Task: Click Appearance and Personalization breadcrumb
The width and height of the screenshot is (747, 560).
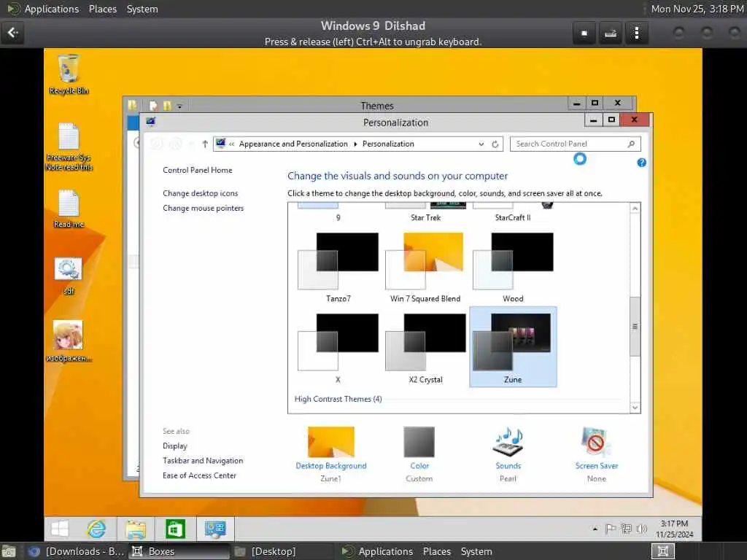Action: tap(293, 144)
